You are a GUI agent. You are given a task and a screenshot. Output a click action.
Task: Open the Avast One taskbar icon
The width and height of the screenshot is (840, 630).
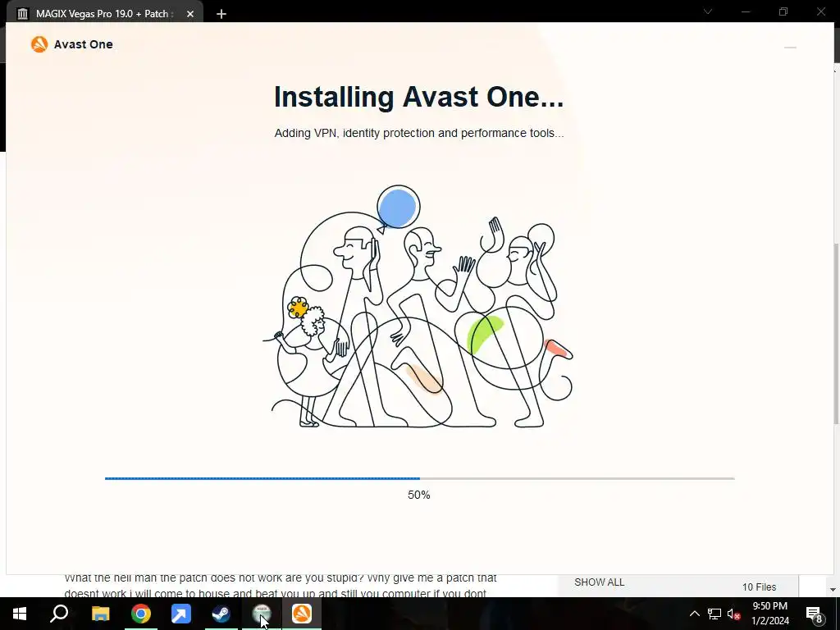pyautogui.click(x=302, y=614)
